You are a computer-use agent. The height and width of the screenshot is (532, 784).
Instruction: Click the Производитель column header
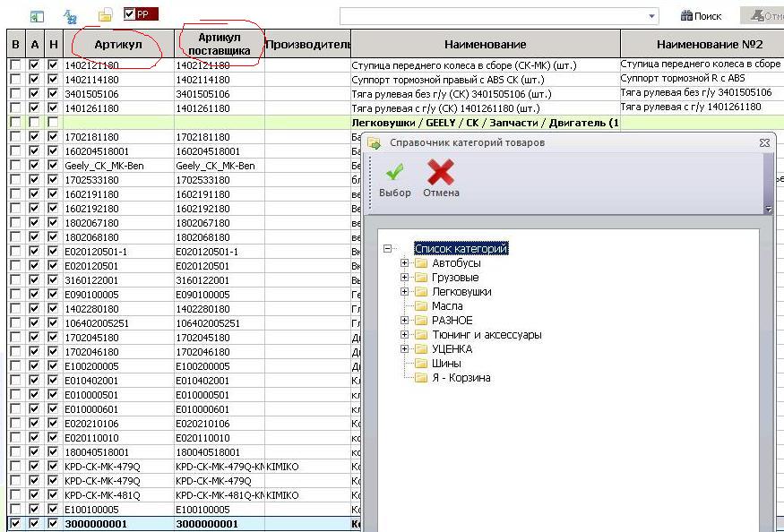pos(307,44)
